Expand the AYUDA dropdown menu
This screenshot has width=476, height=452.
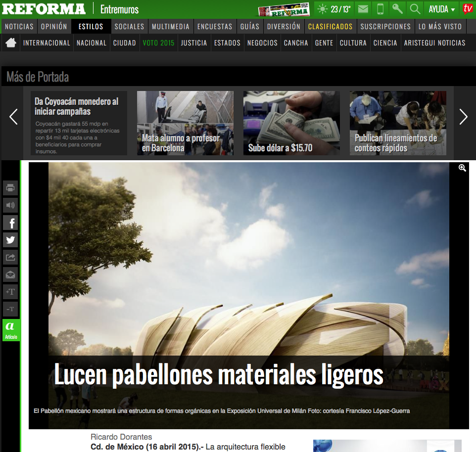[442, 9]
